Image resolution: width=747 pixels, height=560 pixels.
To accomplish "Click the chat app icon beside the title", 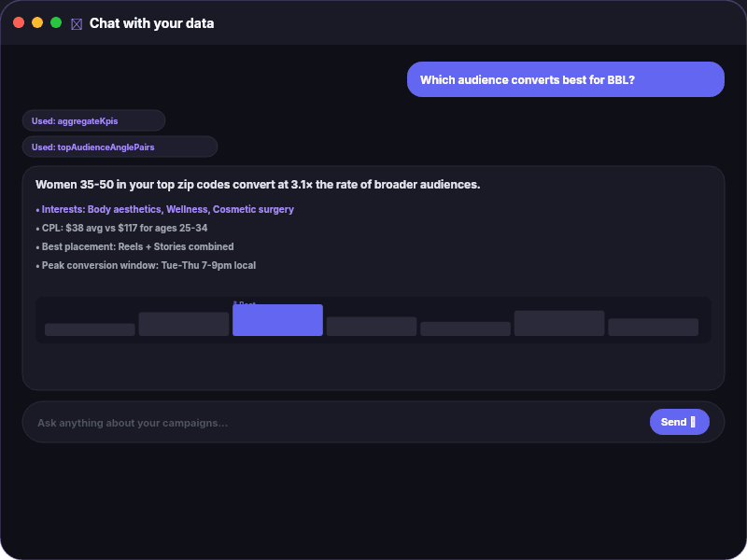I will pyautogui.click(x=77, y=24).
